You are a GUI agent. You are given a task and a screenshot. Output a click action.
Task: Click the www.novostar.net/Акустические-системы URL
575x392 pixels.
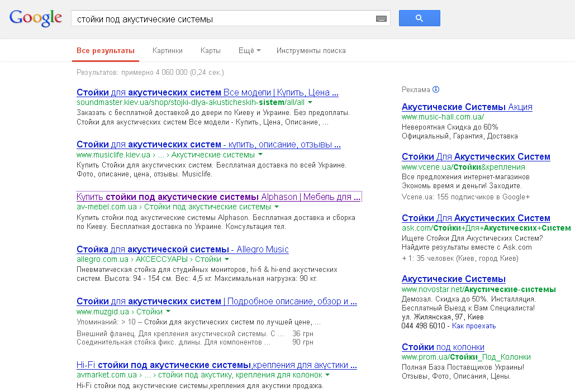pyautogui.click(x=478, y=289)
